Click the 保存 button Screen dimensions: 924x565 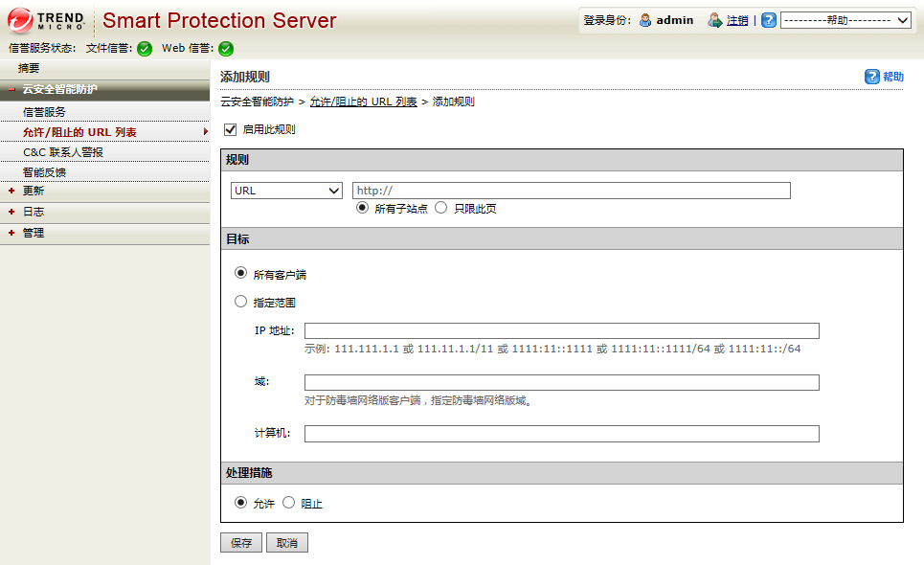(241, 543)
